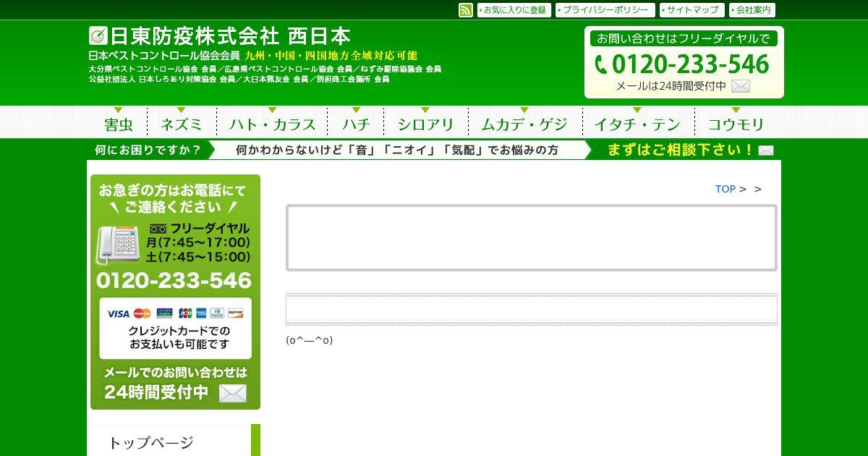Image resolution: width=868 pixels, height=456 pixels.
Task: Open the サイトマップ link
Action: pyautogui.click(x=692, y=10)
